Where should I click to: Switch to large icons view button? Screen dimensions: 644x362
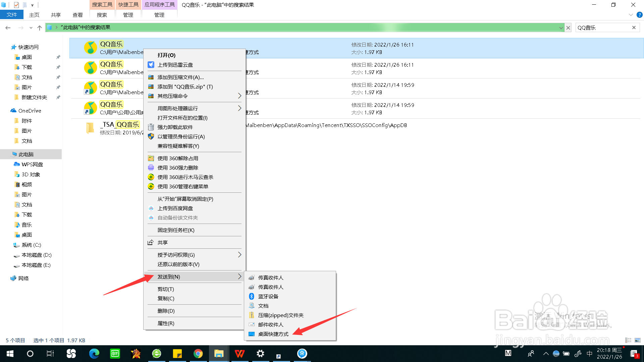point(638,340)
